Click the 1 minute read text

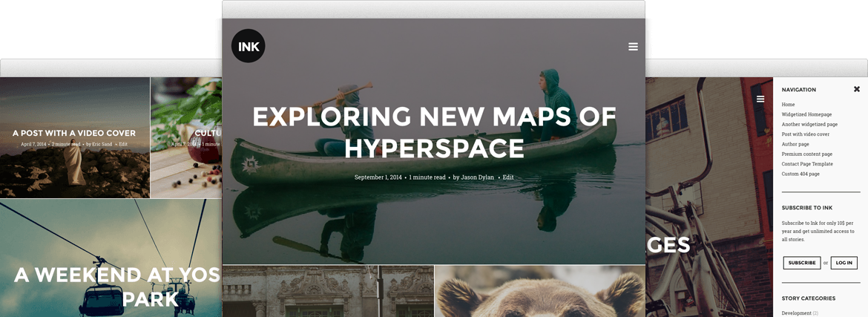[427, 177]
